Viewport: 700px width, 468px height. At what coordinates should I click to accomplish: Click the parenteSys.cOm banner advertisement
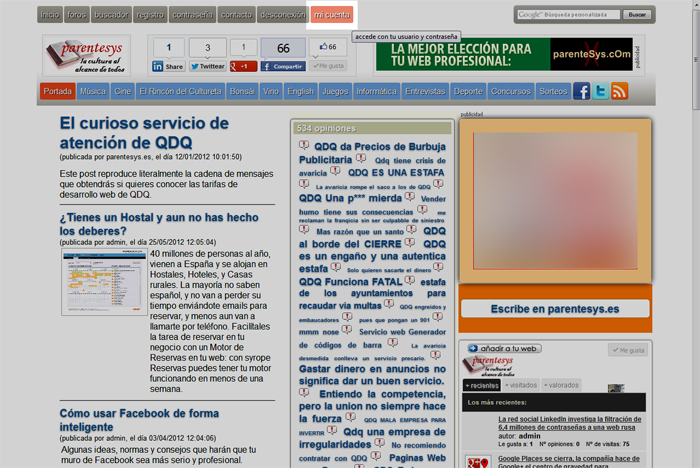point(504,54)
